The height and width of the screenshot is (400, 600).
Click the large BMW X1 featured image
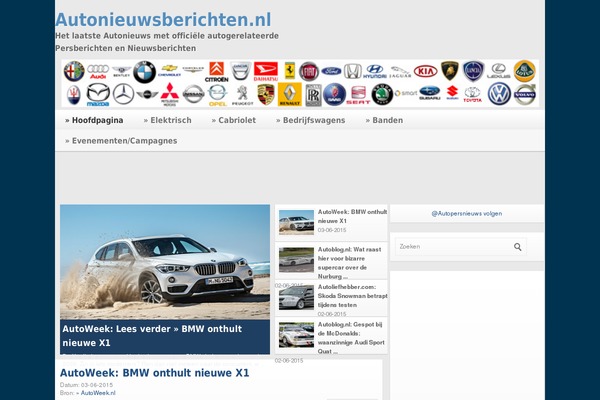tap(165, 262)
